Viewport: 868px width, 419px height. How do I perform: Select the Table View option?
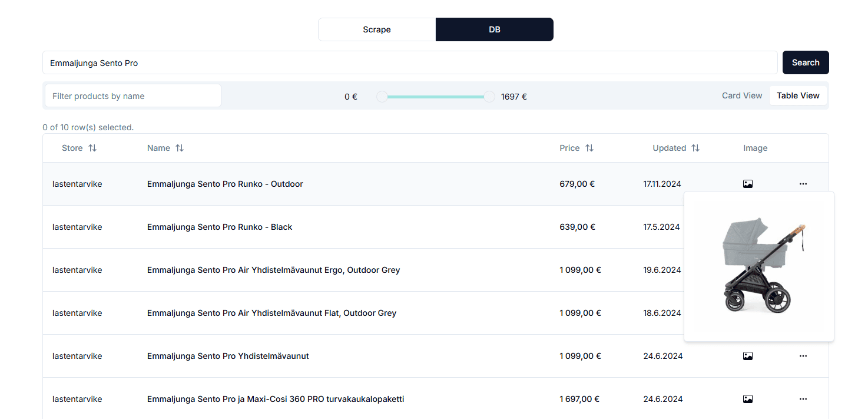tap(798, 95)
